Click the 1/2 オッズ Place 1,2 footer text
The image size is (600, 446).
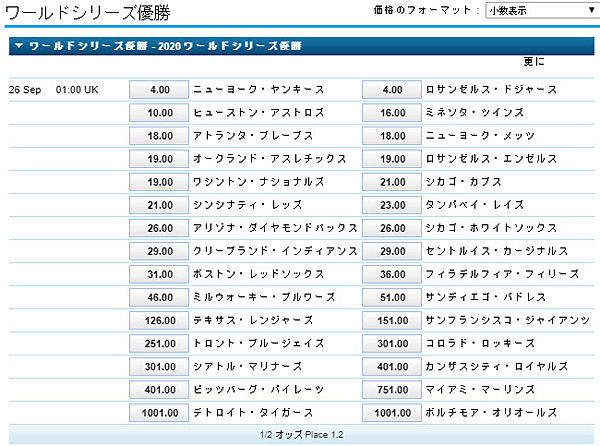(302, 435)
